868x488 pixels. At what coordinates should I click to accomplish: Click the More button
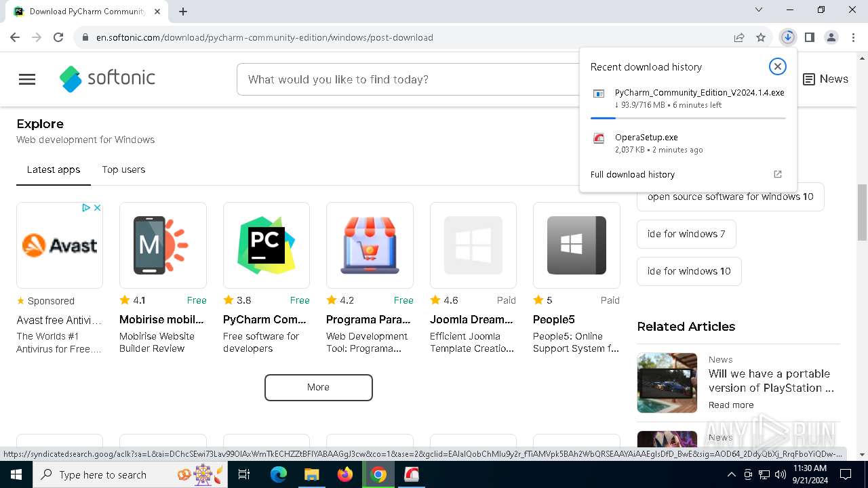click(x=318, y=388)
